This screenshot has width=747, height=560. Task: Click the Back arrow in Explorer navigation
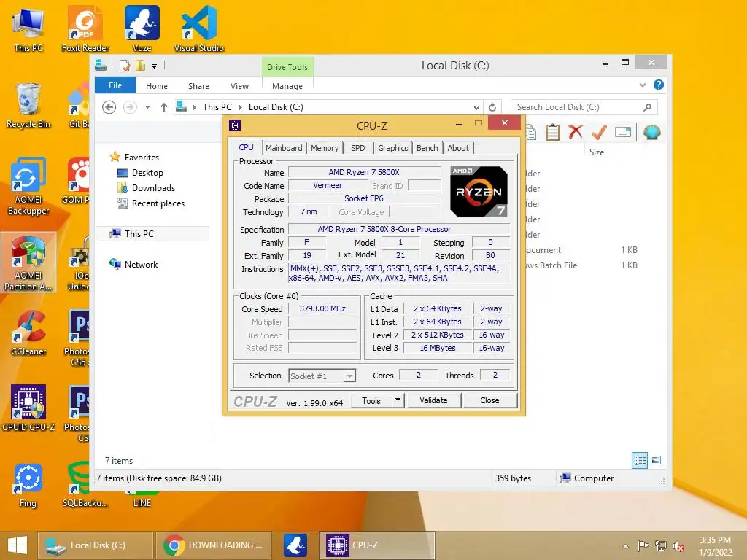(x=109, y=107)
